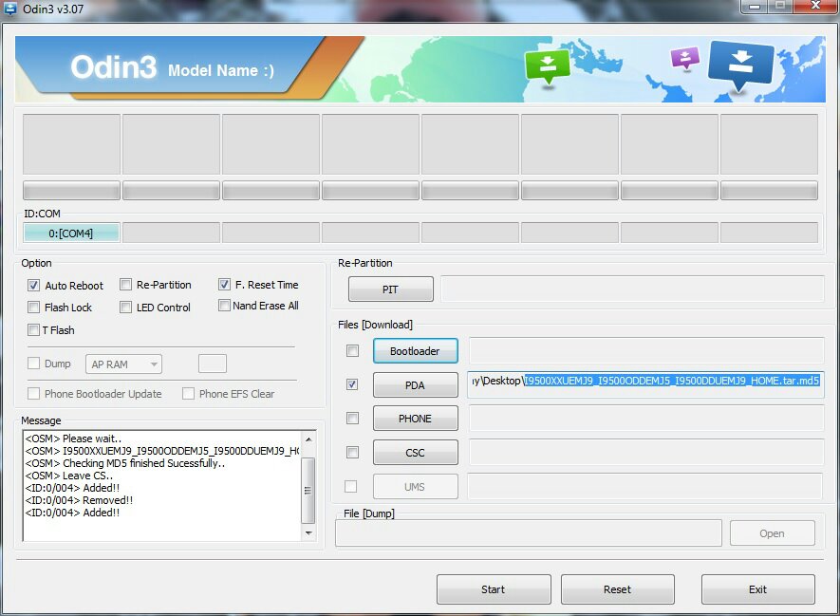Close the Odin3 window
Viewport: 840px width, 616px height.
[x=815, y=6]
